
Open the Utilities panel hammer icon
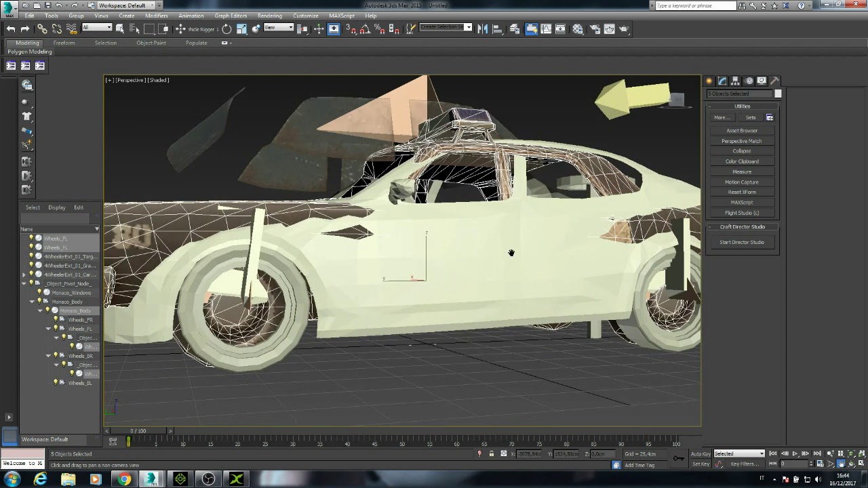coord(775,81)
